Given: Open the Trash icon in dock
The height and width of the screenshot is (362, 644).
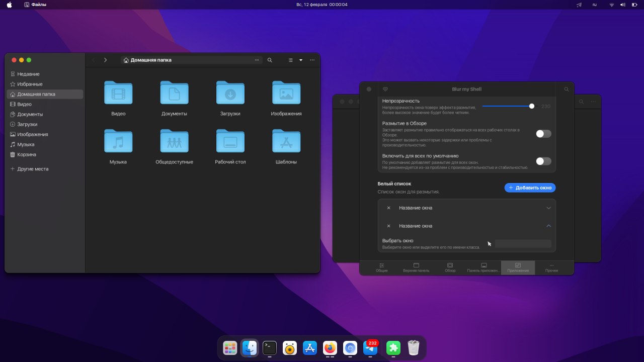Looking at the screenshot, I should click(413, 348).
